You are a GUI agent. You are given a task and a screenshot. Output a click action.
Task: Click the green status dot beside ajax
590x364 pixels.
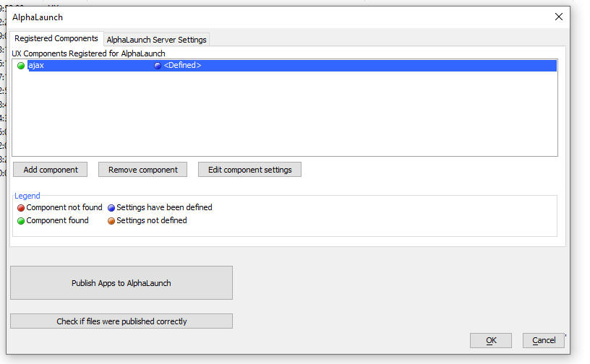21,66
